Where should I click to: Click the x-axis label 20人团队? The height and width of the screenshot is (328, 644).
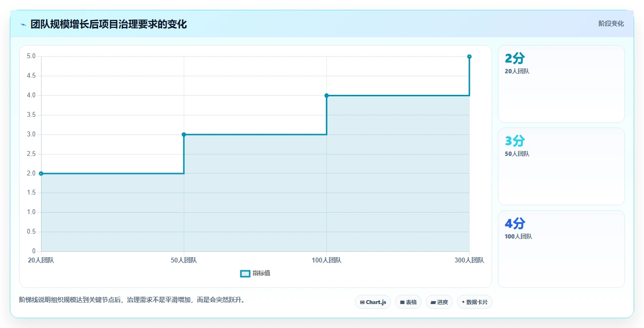[41, 261]
